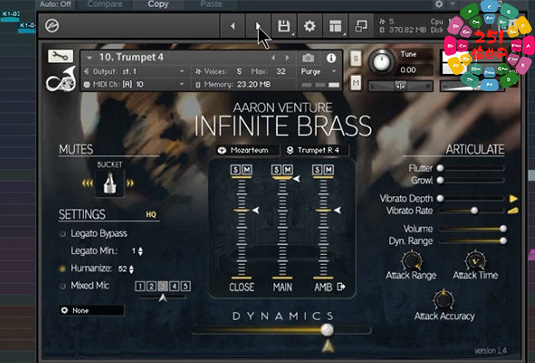Solo the AMB mic
The width and height of the screenshot is (535, 363).
[x=318, y=170]
